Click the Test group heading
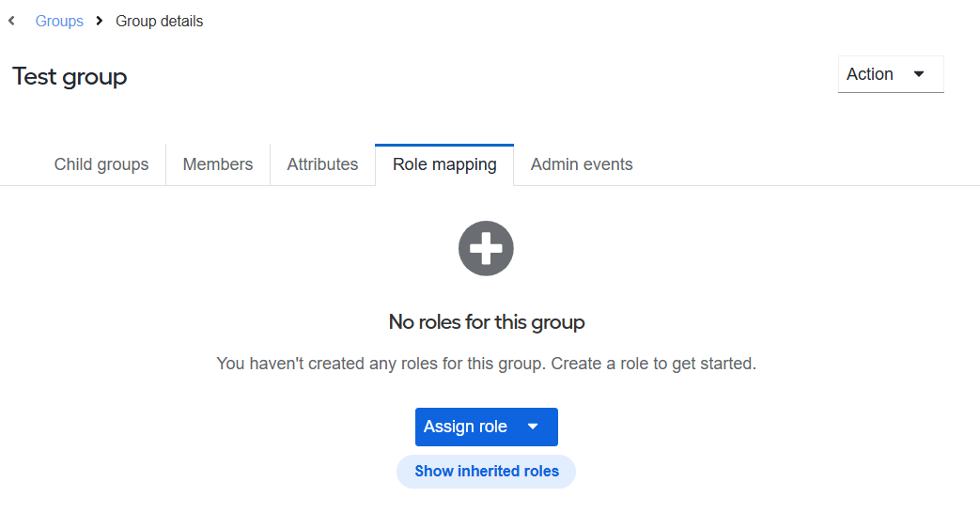980x513 pixels. coord(70,77)
